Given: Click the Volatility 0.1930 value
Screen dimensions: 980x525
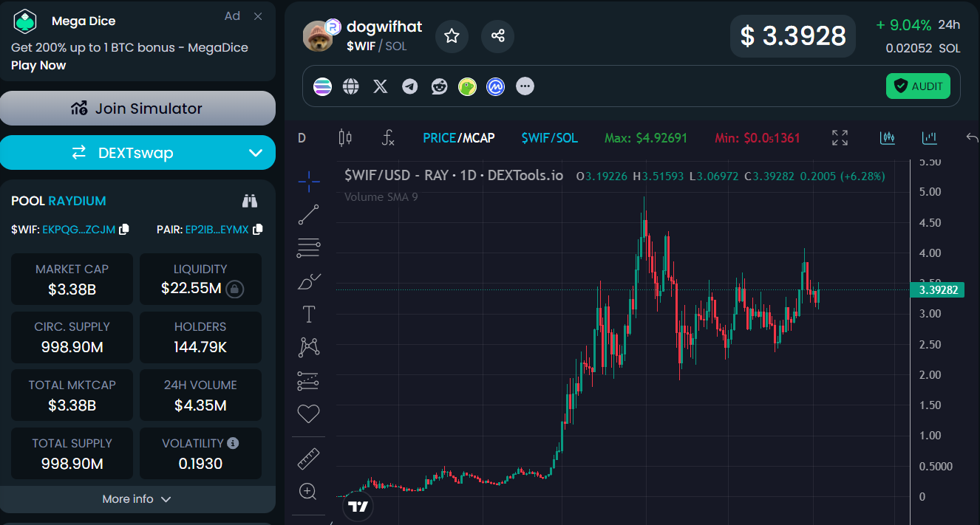Looking at the screenshot, I should (x=200, y=464).
